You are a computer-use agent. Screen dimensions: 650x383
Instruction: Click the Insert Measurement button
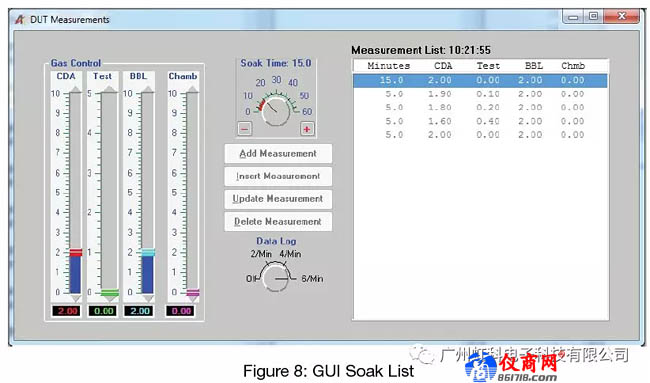click(x=278, y=176)
